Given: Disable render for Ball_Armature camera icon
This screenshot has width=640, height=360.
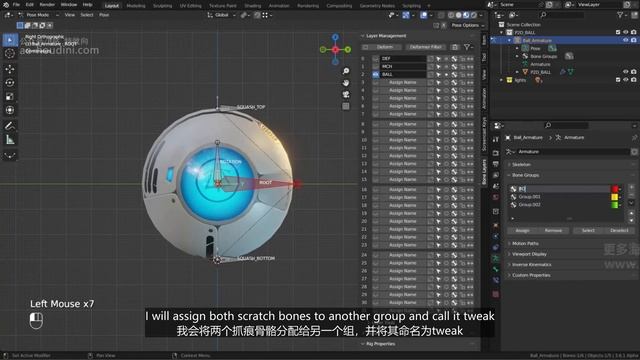Looking at the screenshot, I should click(633, 40).
